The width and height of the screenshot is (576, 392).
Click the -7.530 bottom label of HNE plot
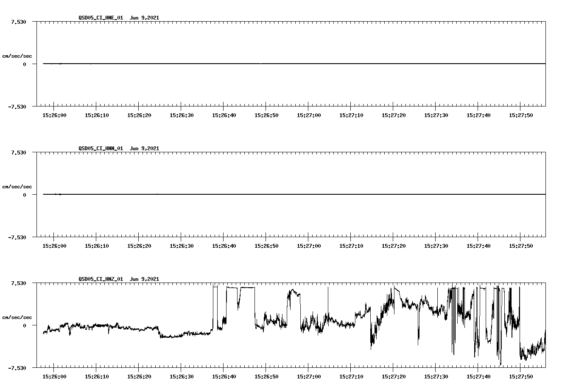click(17, 106)
